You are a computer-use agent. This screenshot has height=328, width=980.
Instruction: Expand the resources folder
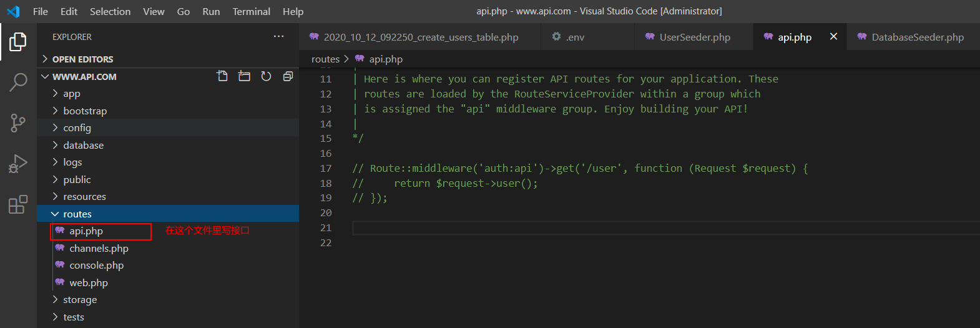[168, 196]
